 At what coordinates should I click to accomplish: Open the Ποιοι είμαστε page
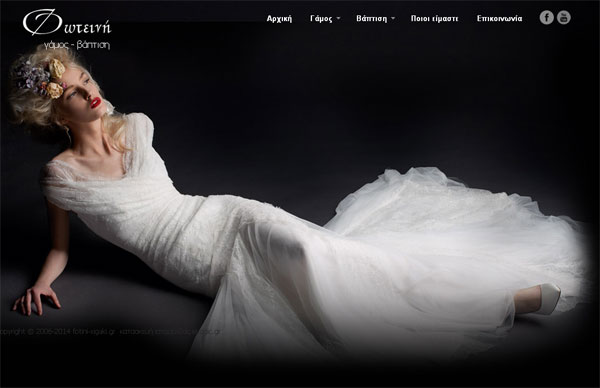(x=434, y=18)
